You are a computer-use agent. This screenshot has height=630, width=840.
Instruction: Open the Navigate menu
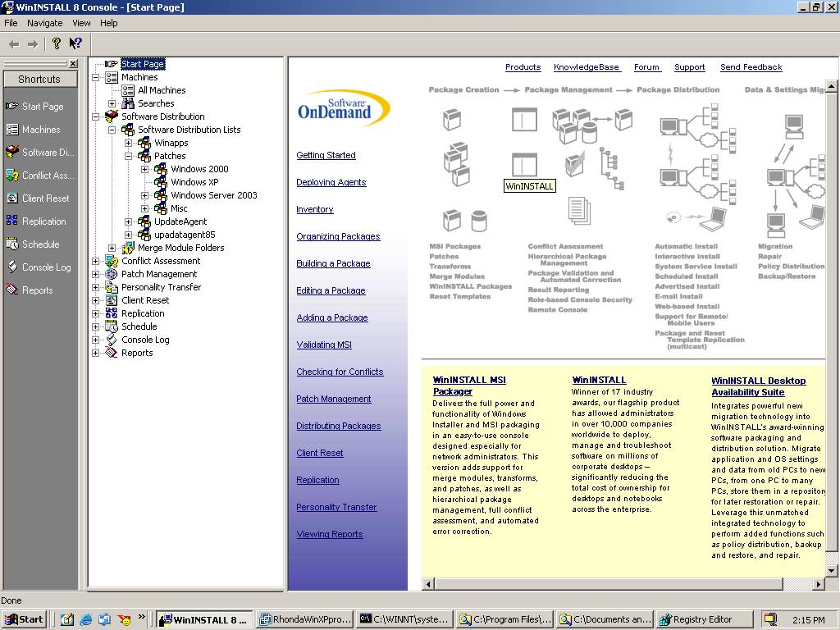tap(45, 23)
